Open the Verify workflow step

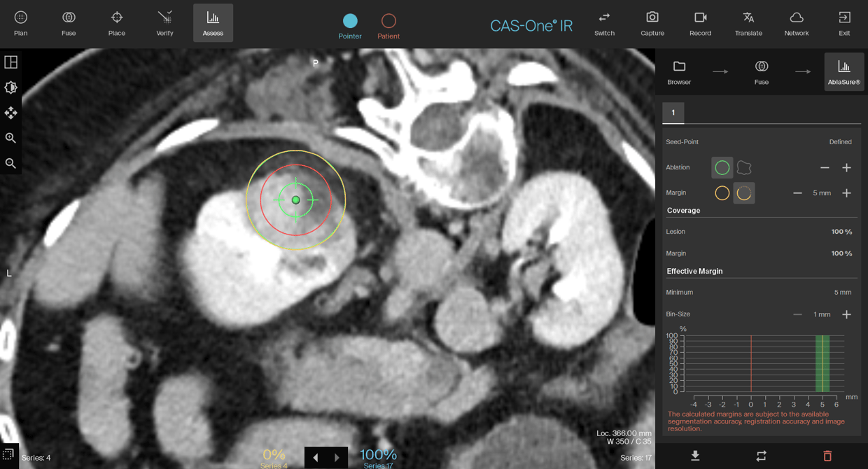(164, 23)
